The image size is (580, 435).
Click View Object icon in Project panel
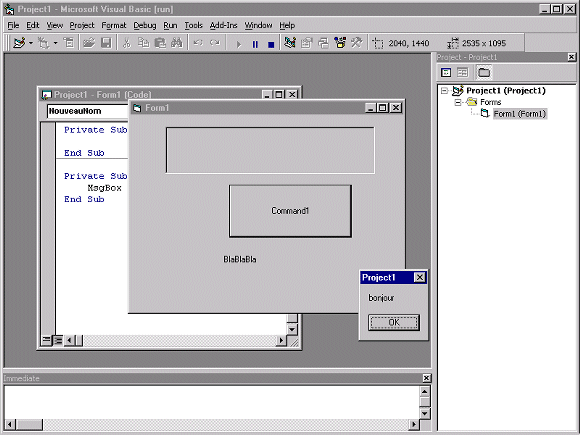pyautogui.click(x=462, y=72)
